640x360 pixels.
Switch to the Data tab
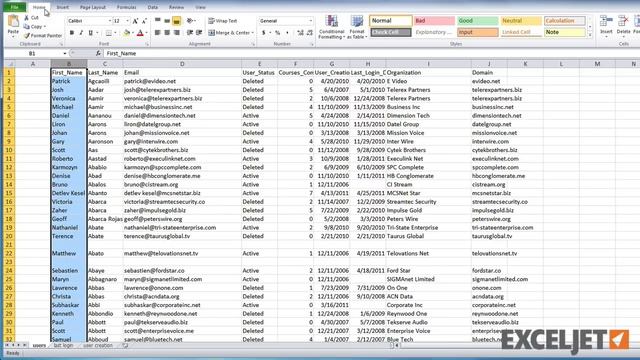coord(153,7)
